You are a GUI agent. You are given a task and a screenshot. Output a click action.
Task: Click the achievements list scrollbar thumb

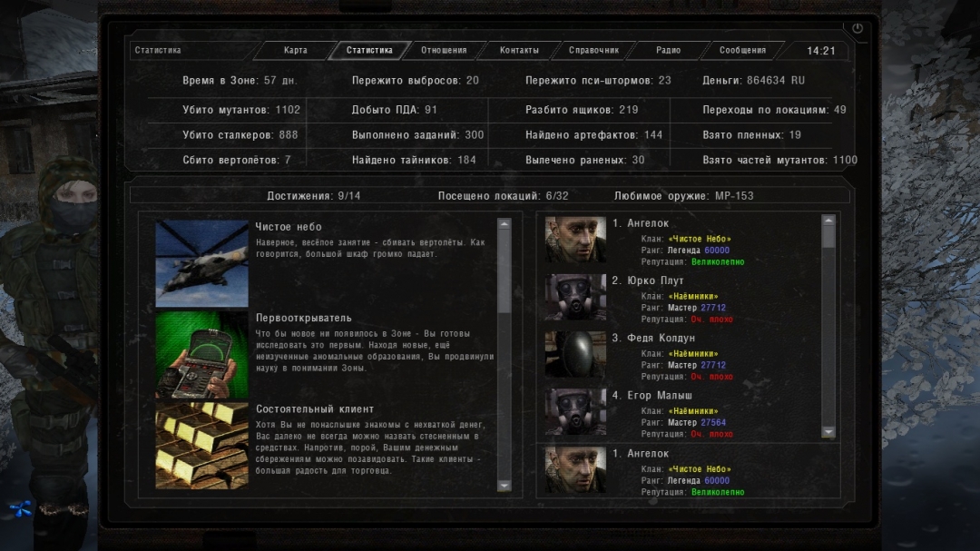(505, 271)
